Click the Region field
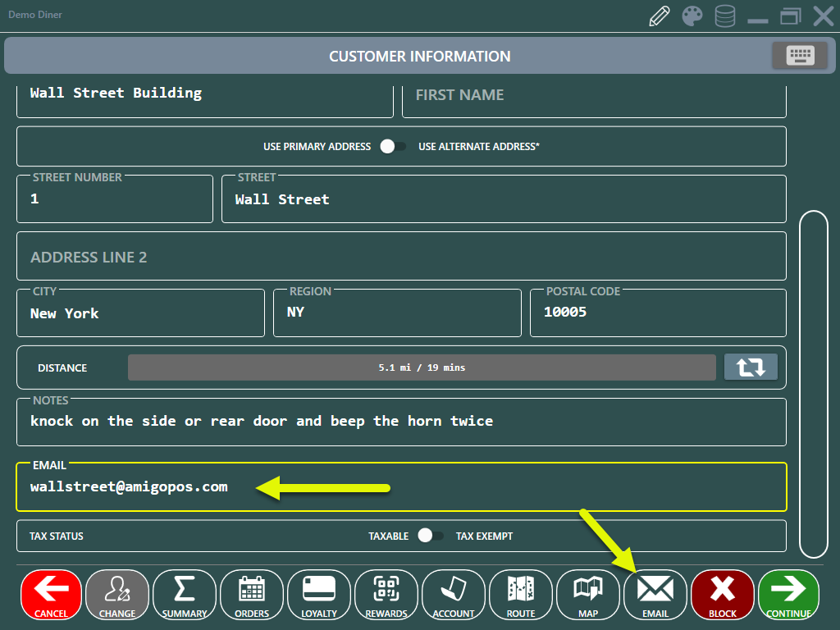840x630 pixels. click(397, 313)
